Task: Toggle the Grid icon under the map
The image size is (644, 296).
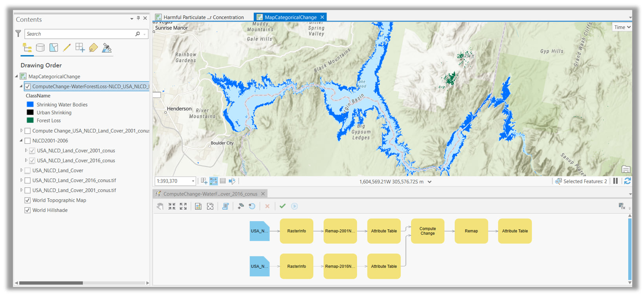Action: [x=223, y=181]
